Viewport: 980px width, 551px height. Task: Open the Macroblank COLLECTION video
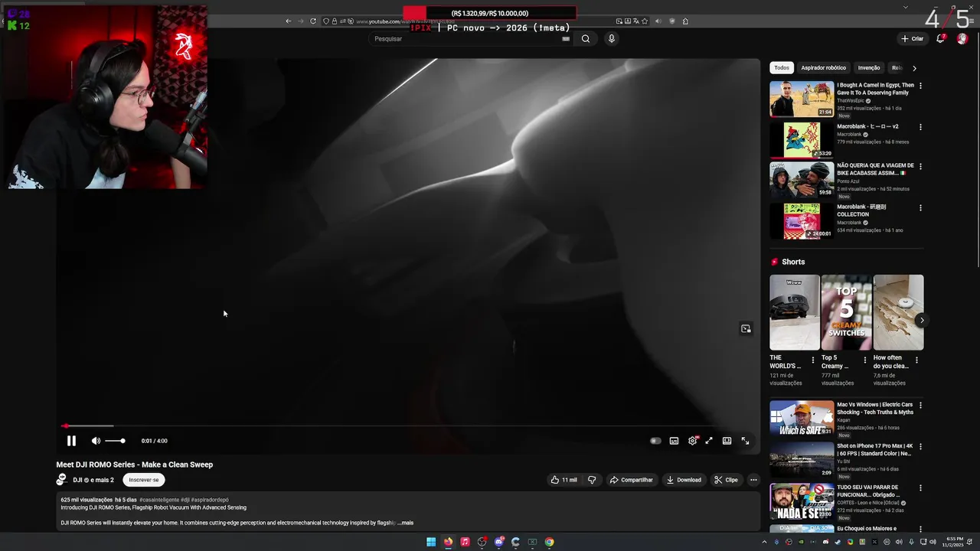(x=802, y=221)
